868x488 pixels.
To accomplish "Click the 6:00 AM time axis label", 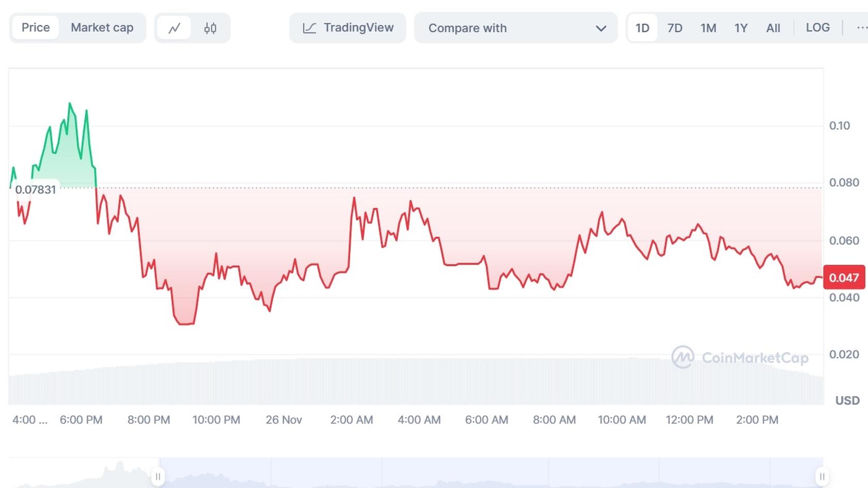I will [x=486, y=420].
